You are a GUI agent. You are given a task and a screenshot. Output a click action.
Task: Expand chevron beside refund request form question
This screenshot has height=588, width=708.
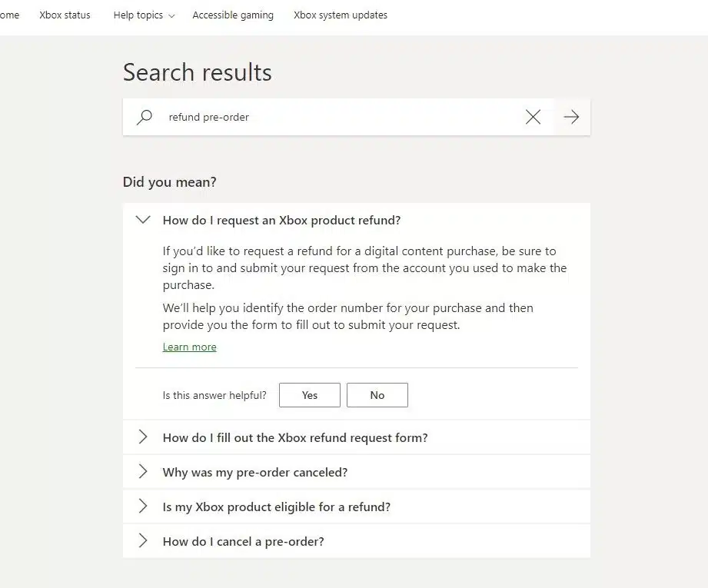[x=143, y=437]
